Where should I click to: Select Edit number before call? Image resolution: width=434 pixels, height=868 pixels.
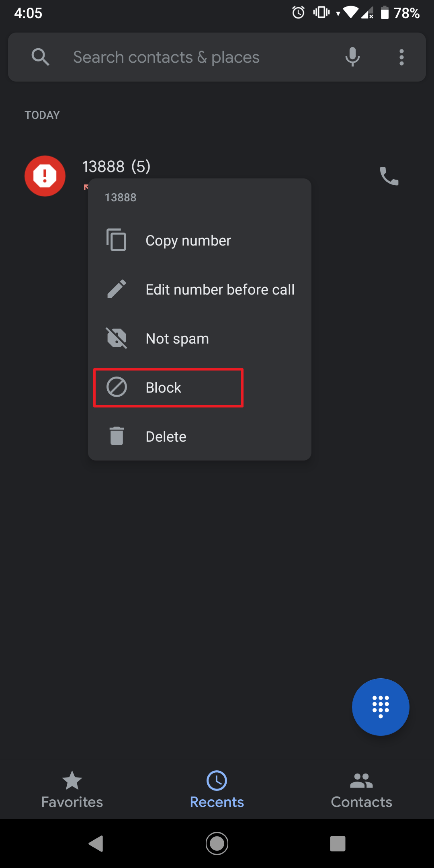220,290
